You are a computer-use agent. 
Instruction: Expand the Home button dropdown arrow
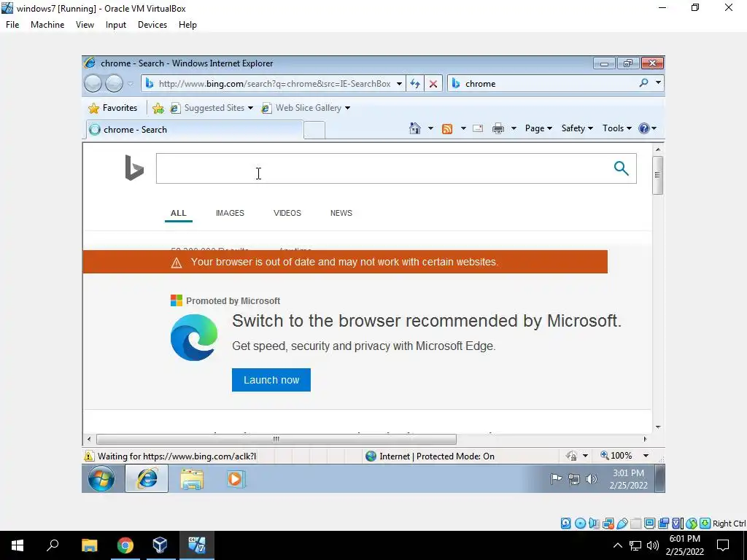tap(430, 128)
